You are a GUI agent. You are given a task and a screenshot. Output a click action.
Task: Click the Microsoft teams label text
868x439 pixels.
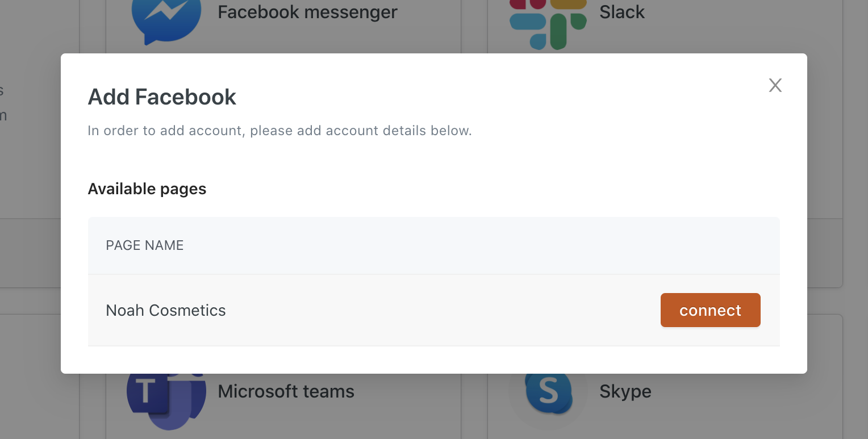[286, 391]
